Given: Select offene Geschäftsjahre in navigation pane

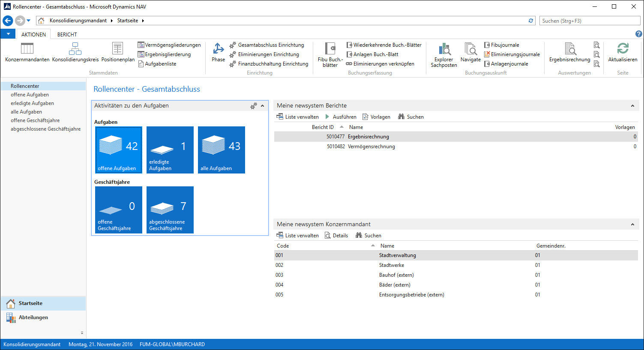Looking at the screenshot, I should [x=35, y=120].
